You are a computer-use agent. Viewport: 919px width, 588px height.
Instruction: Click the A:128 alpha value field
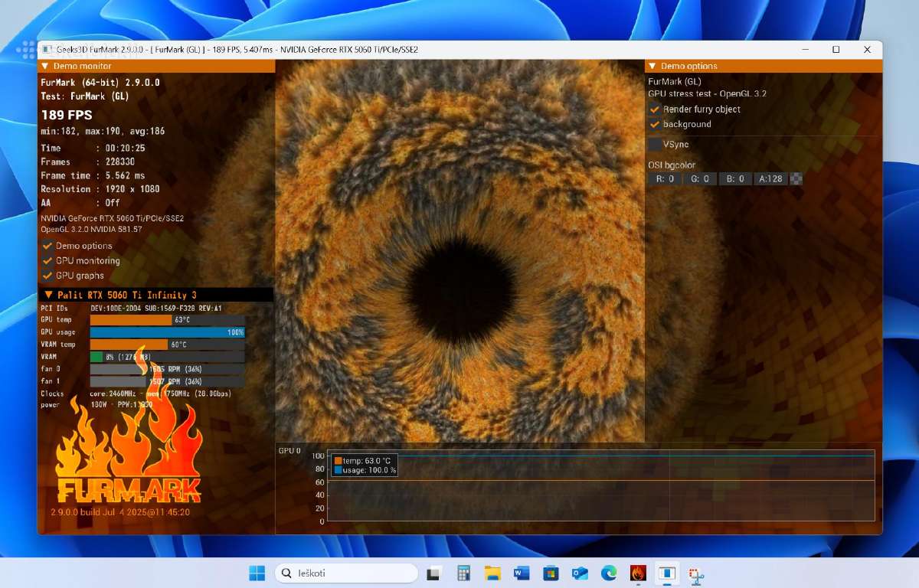(x=770, y=178)
